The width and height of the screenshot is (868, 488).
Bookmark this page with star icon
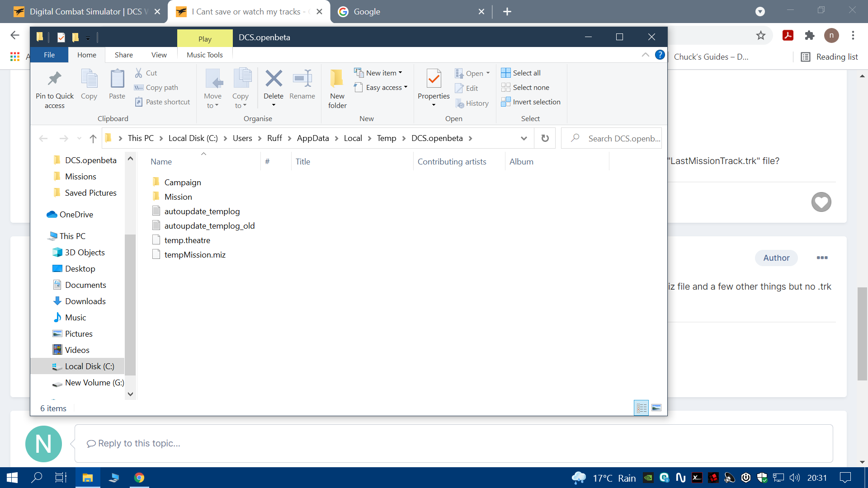[761, 35]
